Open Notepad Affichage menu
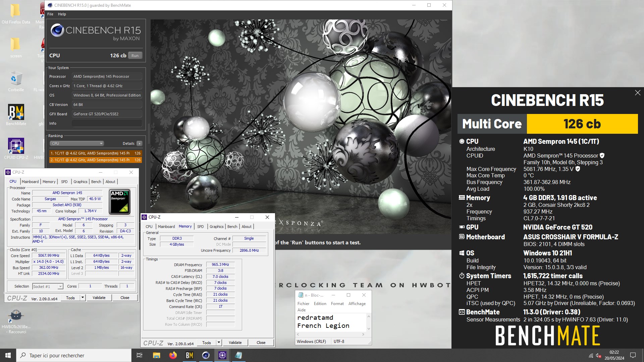 point(357,304)
